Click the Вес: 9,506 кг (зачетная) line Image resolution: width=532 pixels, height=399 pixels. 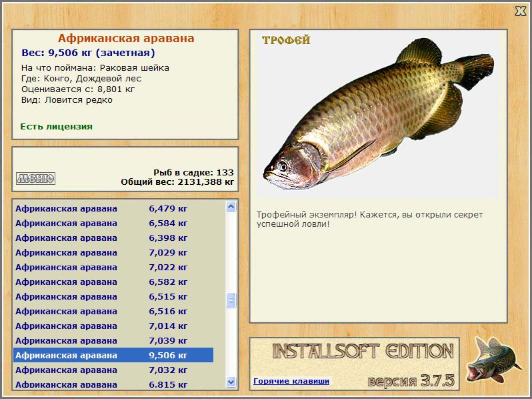pyautogui.click(x=88, y=53)
